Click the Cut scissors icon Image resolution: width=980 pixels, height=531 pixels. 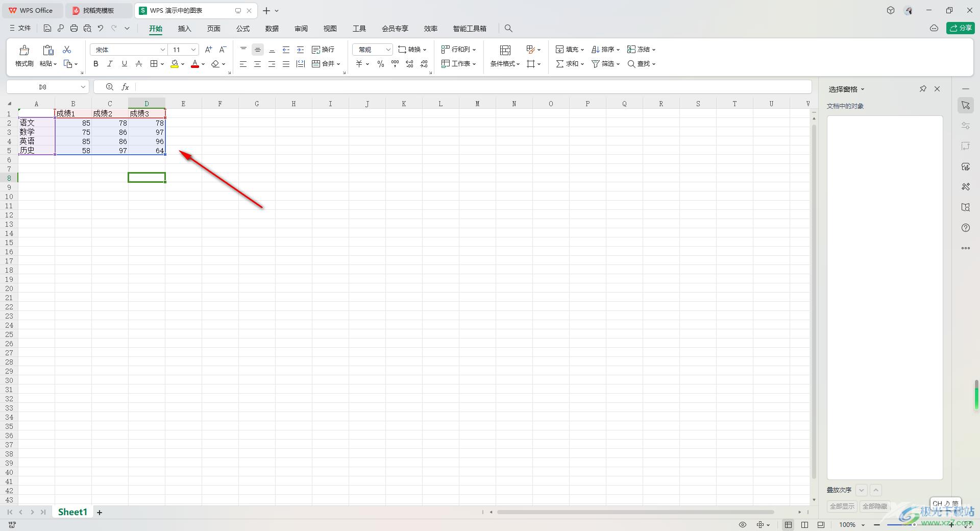click(67, 50)
